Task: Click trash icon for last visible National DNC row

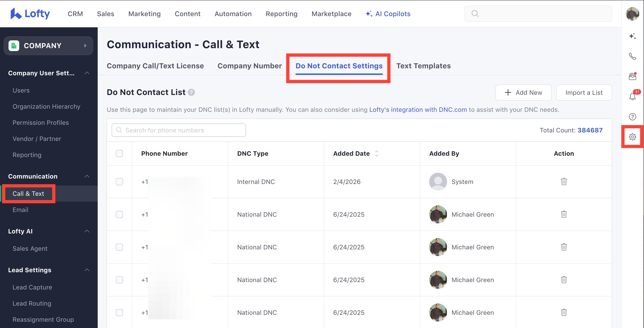Action: pos(564,312)
